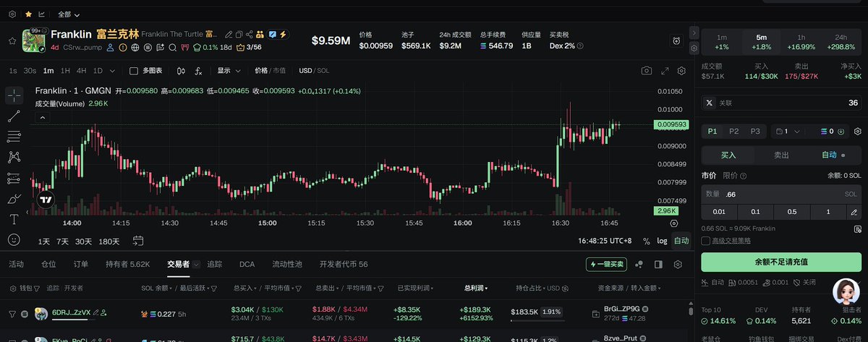Toggle 价格 / 市值 display mode
868x342 pixels.
pyautogui.click(x=271, y=71)
